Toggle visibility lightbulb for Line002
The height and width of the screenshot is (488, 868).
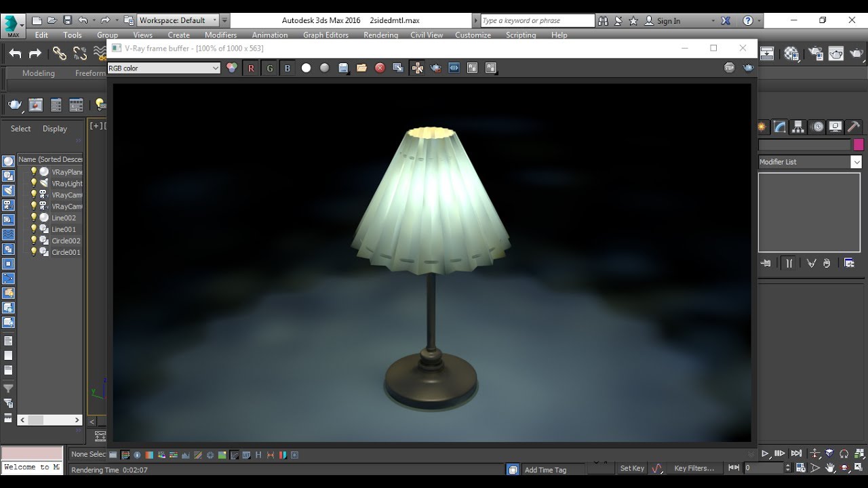click(x=33, y=218)
